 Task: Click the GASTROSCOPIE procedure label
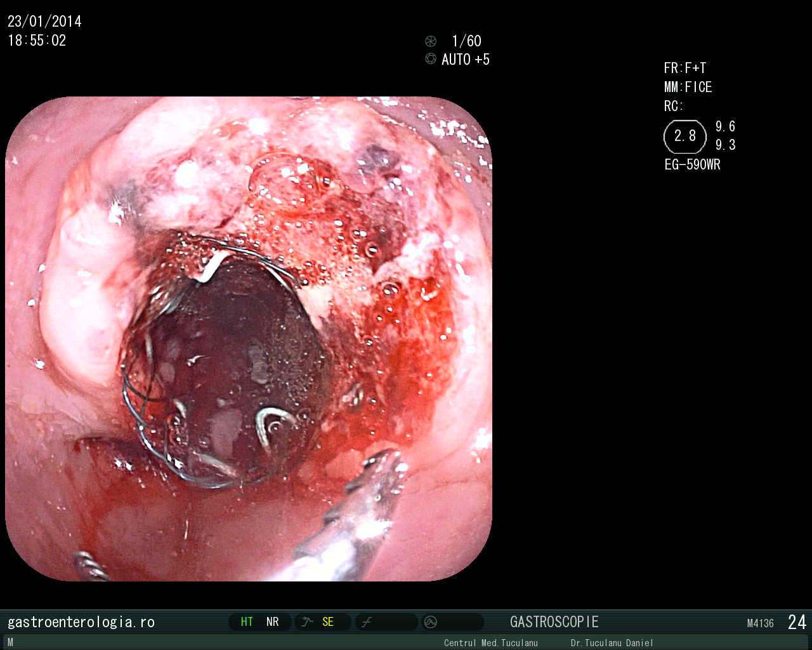(554, 622)
